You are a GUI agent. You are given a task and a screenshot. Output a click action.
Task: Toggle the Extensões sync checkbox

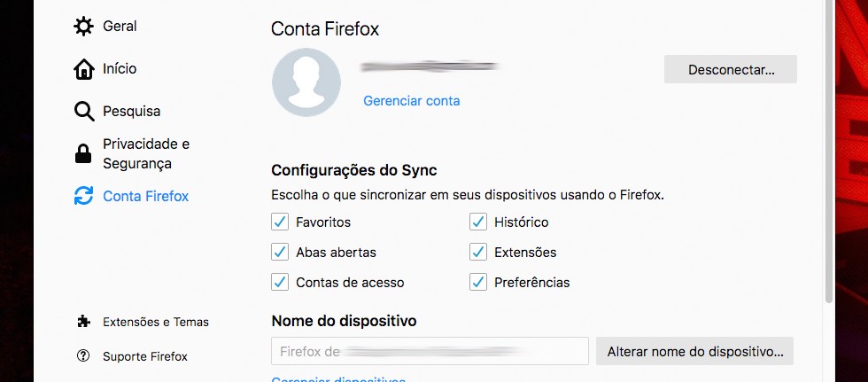(478, 252)
